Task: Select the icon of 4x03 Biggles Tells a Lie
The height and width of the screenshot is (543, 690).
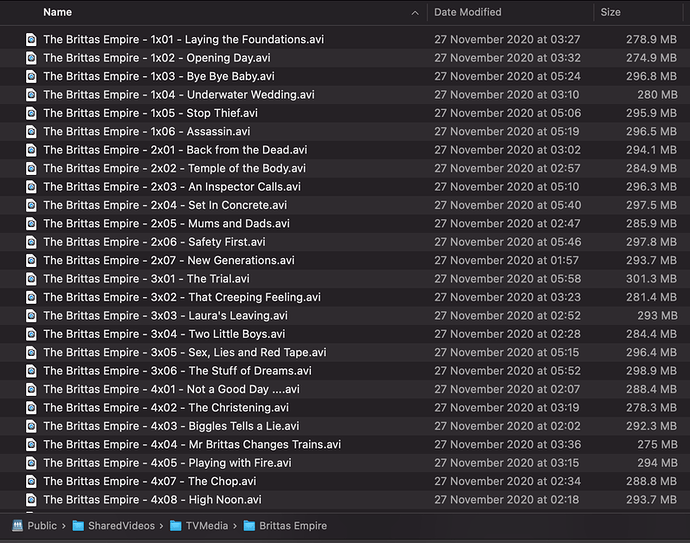Action: [x=31, y=426]
